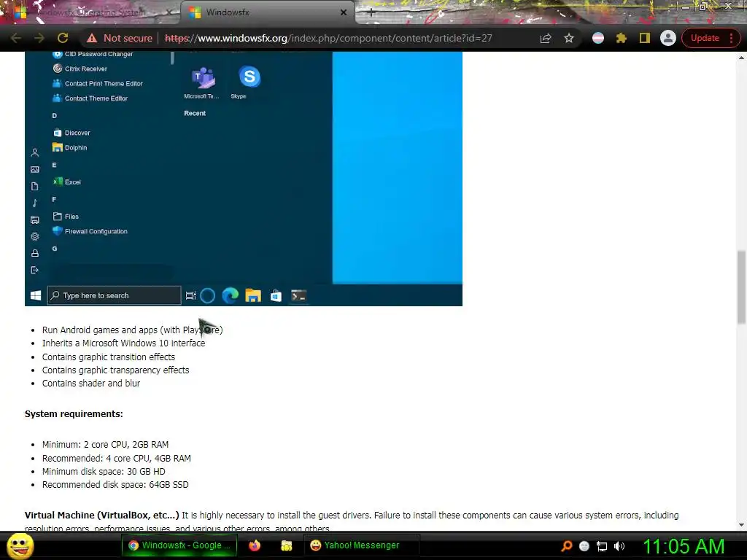Click the File Explorer folder icon

[x=253, y=296]
